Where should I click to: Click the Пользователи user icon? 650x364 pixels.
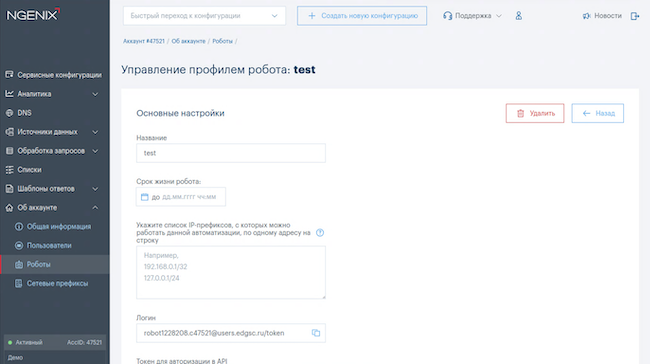[19, 245]
